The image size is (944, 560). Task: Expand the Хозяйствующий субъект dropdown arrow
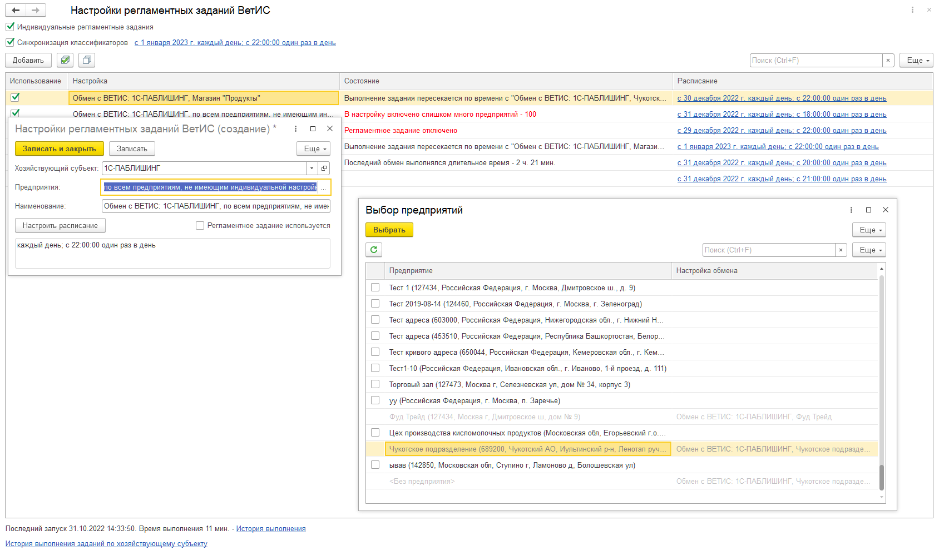pyautogui.click(x=312, y=168)
